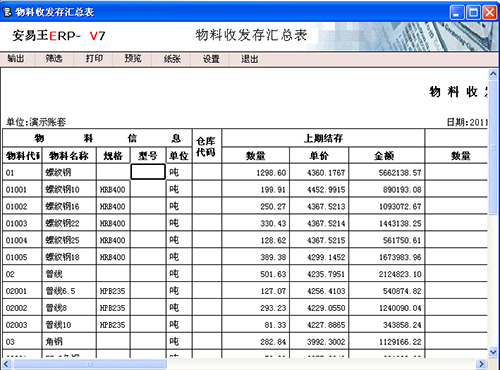Viewport: 500px width, 370px height.
Task: Click the window title bar app icon
Action: (x=7, y=12)
